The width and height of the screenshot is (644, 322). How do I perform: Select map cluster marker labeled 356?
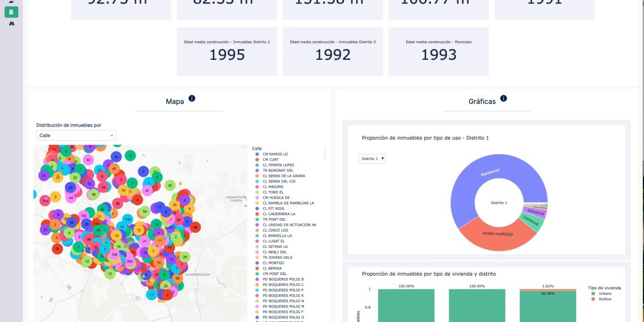point(129,261)
